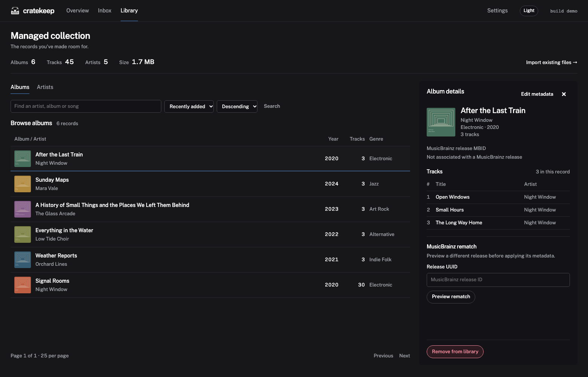
Task: Click the MusicBrainz release ID field
Action: (498, 280)
